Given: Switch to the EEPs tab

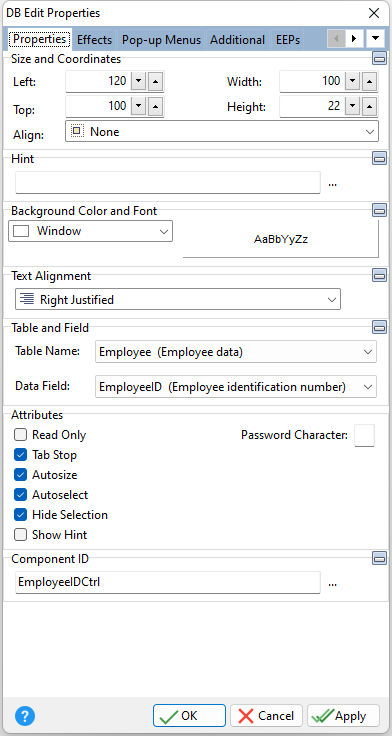Looking at the screenshot, I should click(288, 40).
